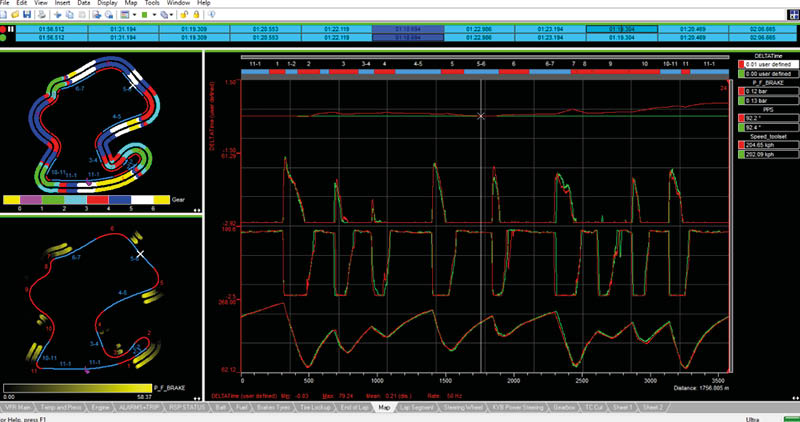Click the section 4-5 bar above graph

click(x=418, y=72)
